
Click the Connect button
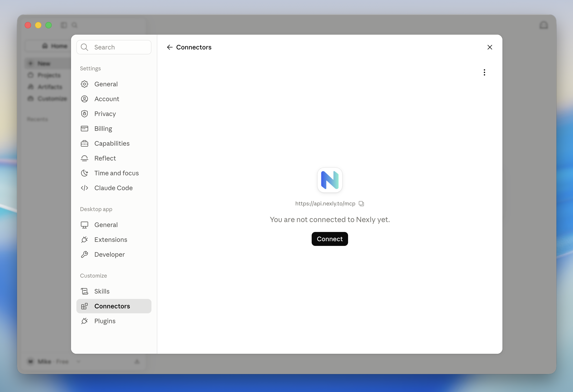pos(330,239)
